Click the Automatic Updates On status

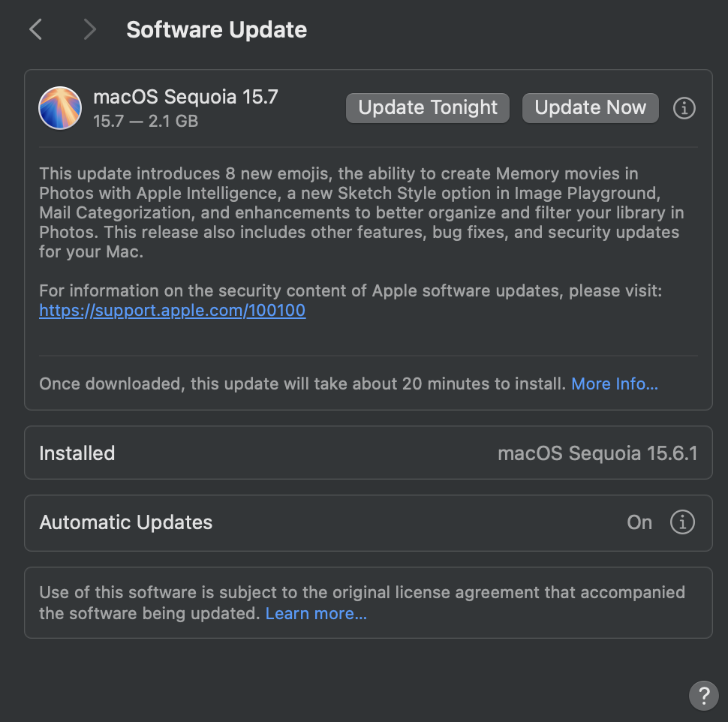coord(639,522)
